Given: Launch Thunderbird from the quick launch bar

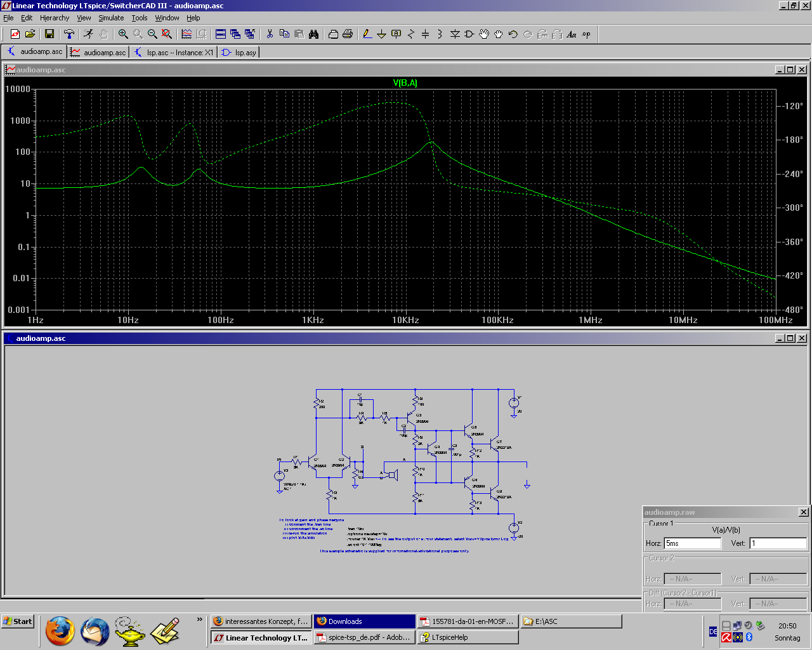Looking at the screenshot, I should pyautogui.click(x=95, y=632).
